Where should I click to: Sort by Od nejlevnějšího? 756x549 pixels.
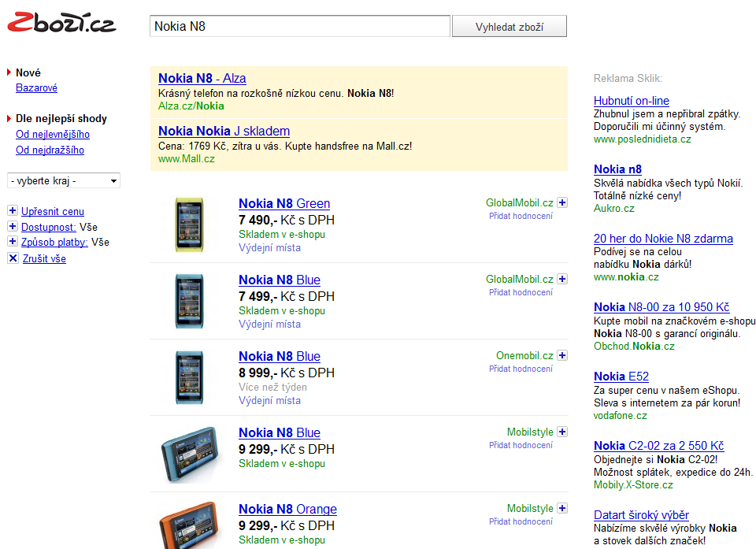(x=53, y=134)
